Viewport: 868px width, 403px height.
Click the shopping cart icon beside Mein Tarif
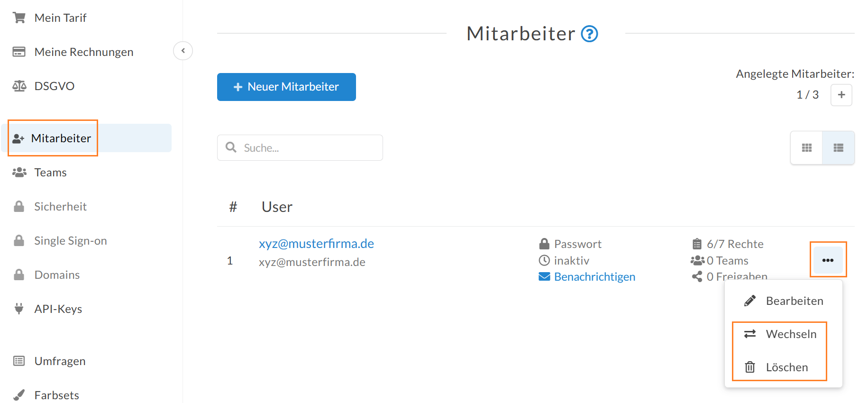click(x=19, y=18)
